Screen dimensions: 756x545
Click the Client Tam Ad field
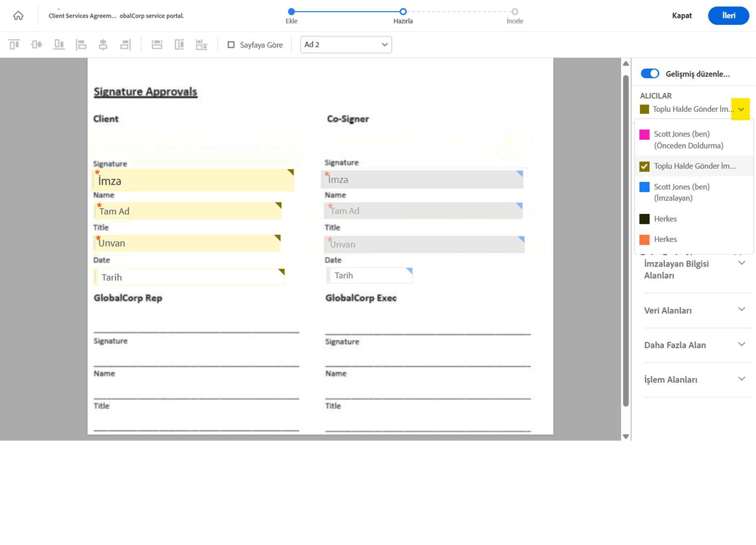187,211
